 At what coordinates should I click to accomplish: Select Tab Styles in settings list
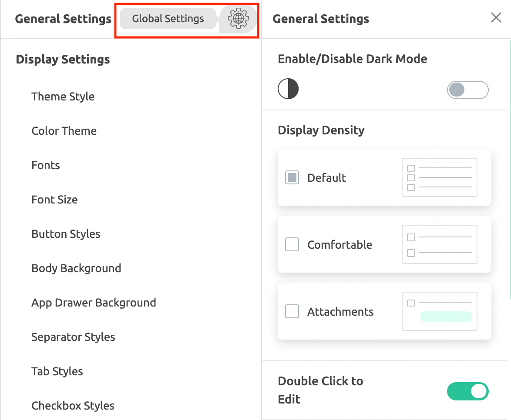57,371
